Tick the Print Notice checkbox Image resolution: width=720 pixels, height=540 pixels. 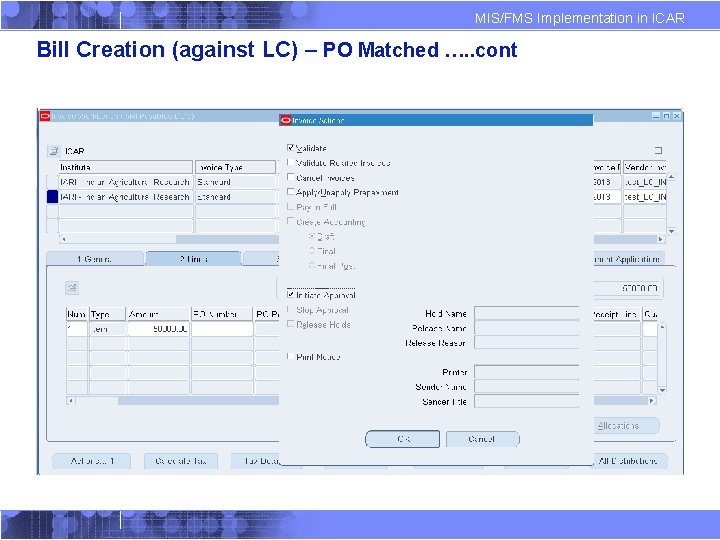(x=290, y=356)
